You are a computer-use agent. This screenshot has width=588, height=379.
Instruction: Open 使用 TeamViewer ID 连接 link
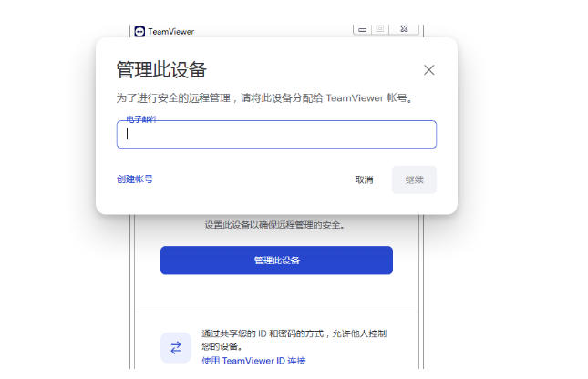pyautogui.click(x=253, y=361)
